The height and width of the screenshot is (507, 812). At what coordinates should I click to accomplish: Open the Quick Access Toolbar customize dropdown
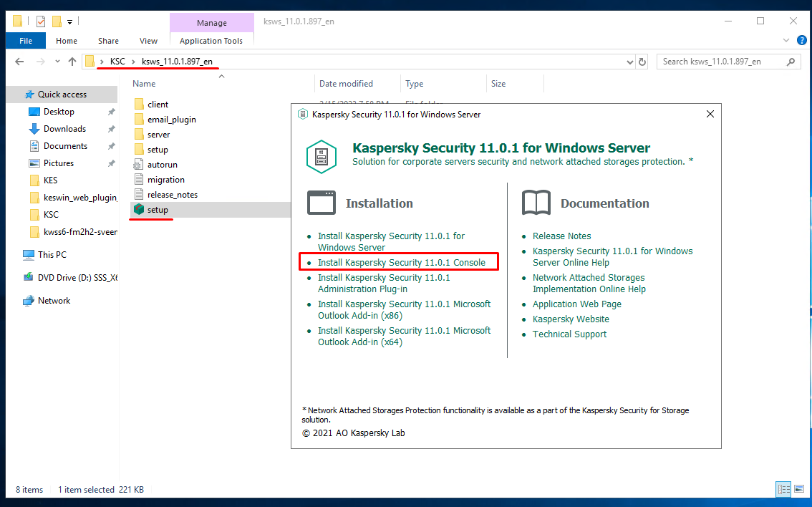[x=70, y=21]
